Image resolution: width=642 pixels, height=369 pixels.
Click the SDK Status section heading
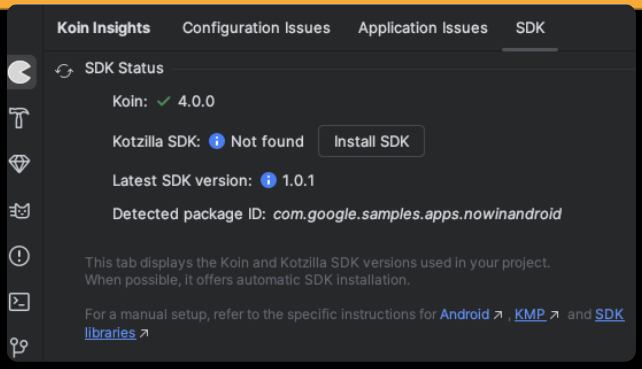click(x=124, y=68)
